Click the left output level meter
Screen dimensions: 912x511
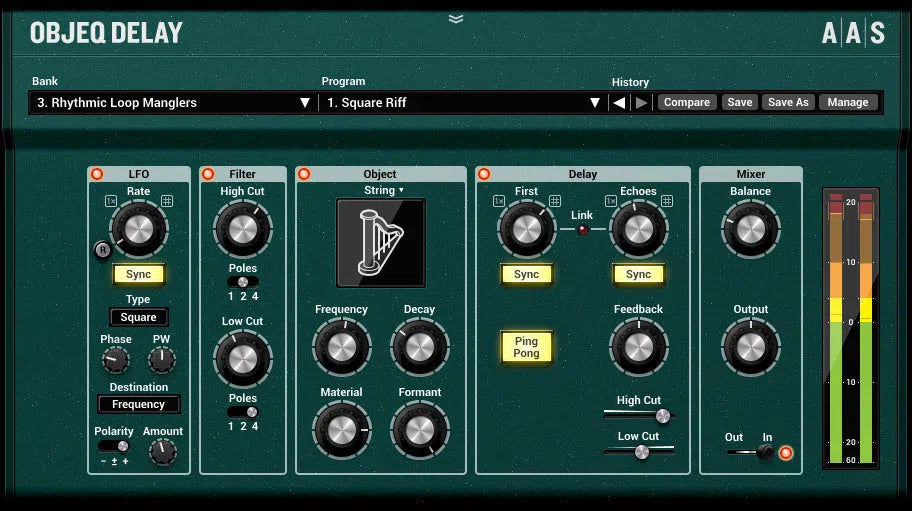coord(836,328)
